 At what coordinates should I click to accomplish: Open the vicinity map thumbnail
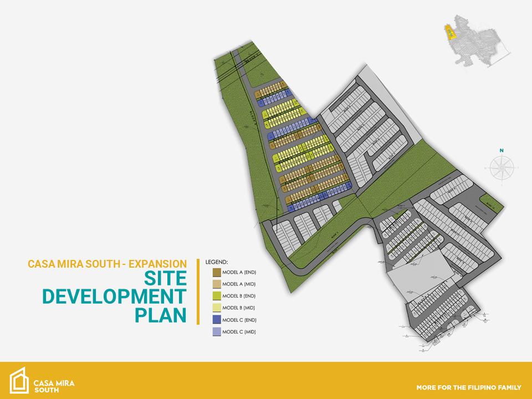[x=475, y=45]
